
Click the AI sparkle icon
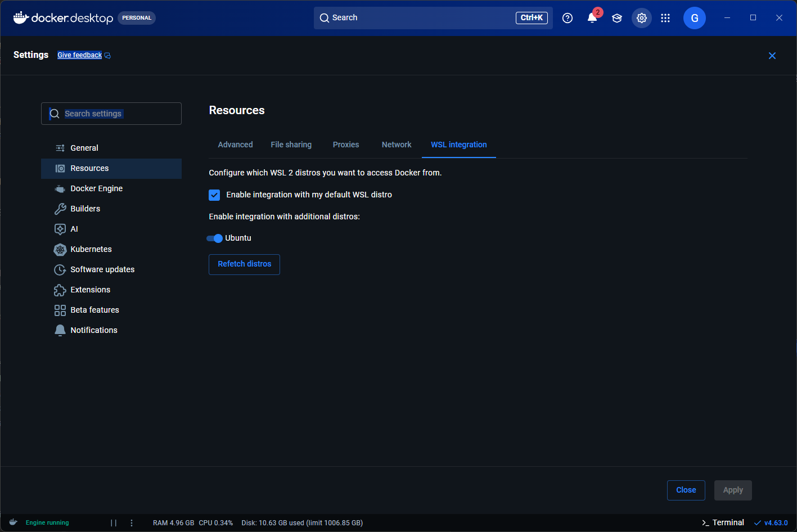[x=60, y=229]
